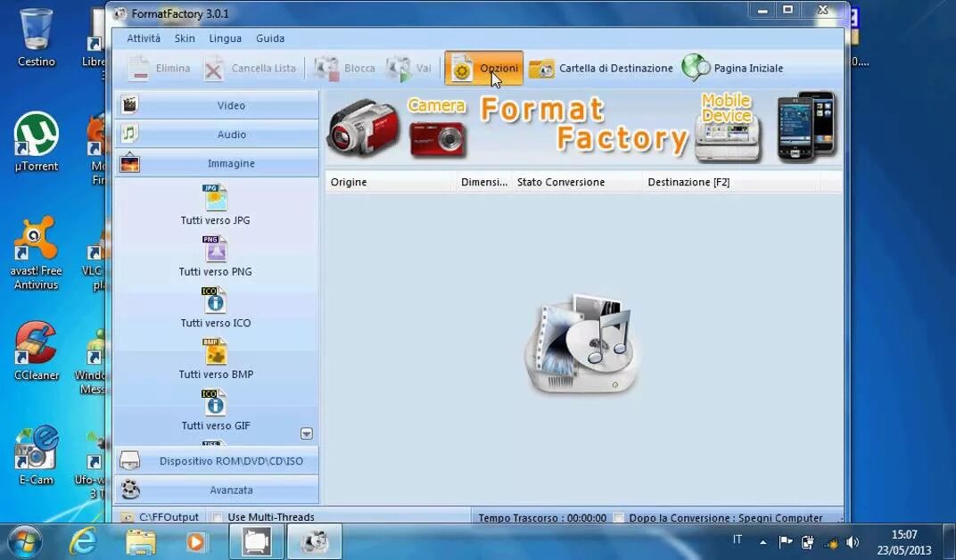The width and height of the screenshot is (956, 560).
Task: Open CCleaner desktop shortcut
Action: (36, 351)
